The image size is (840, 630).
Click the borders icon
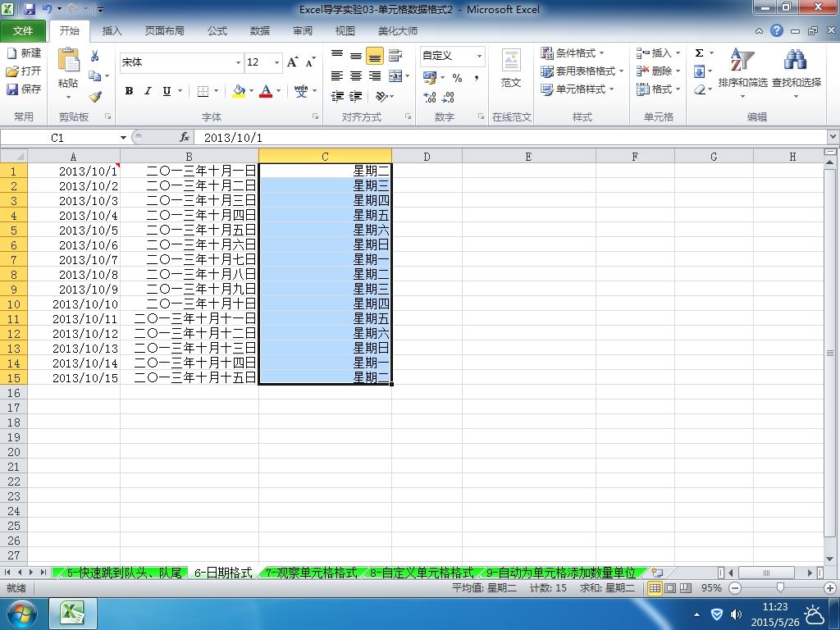[x=203, y=91]
